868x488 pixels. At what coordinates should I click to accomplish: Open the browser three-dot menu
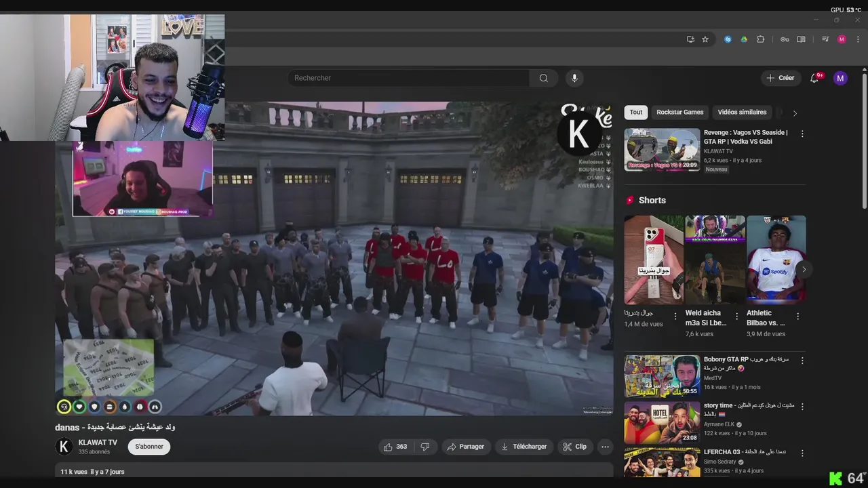coord(857,39)
